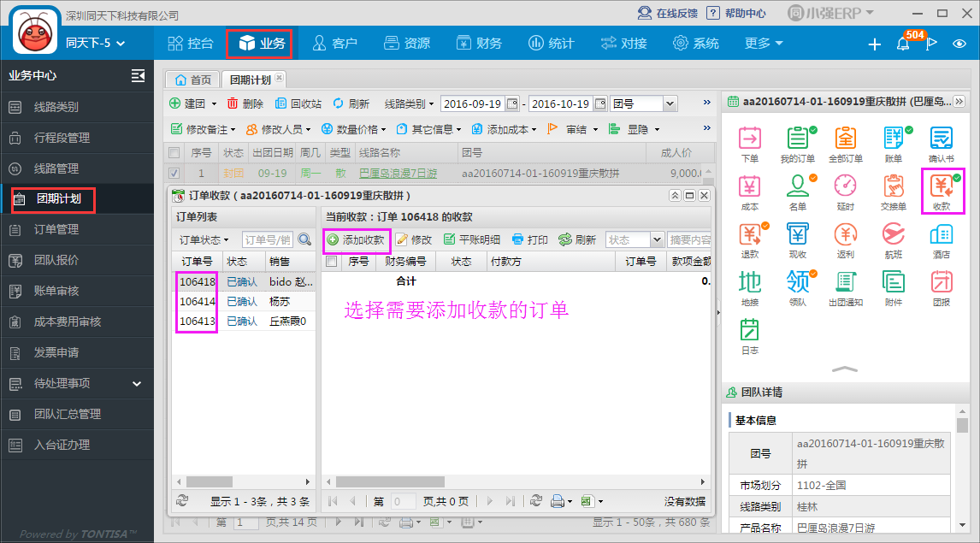Switch to 业务 navigation tab

pyautogui.click(x=262, y=43)
